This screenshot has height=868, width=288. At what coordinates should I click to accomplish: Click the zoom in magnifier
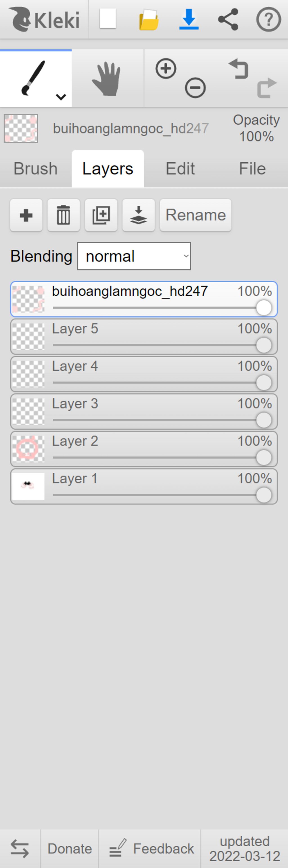tap(166, 69)
